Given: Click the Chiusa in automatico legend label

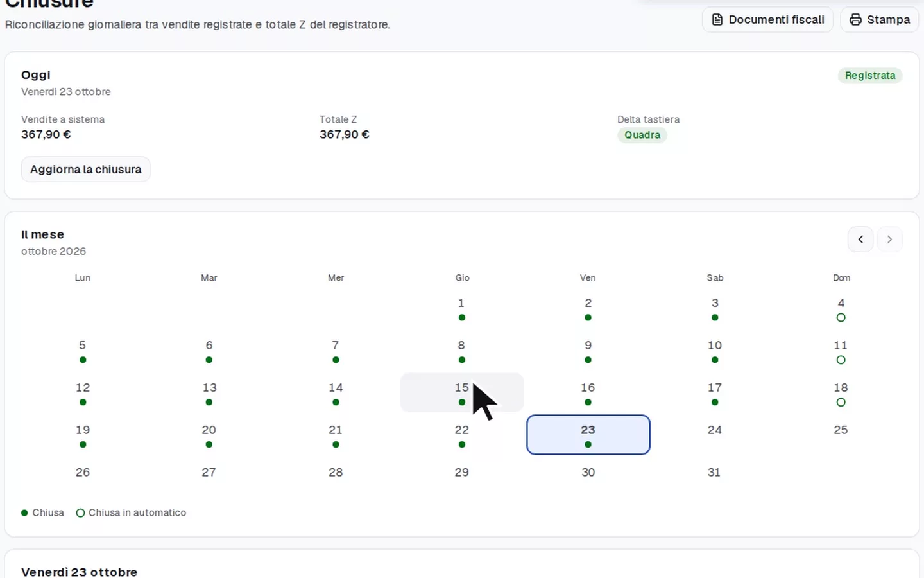Looking at the screenshot, I should pos(137,512).
